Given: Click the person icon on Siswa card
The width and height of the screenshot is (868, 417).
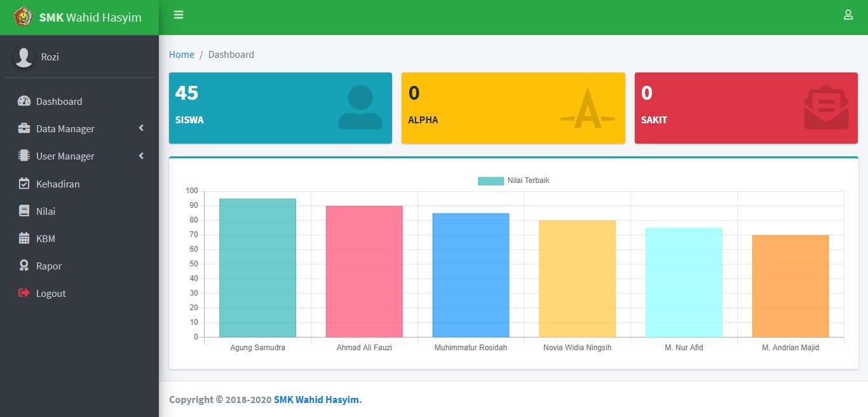Looking at the screenshot, I should tap(360, 107).
